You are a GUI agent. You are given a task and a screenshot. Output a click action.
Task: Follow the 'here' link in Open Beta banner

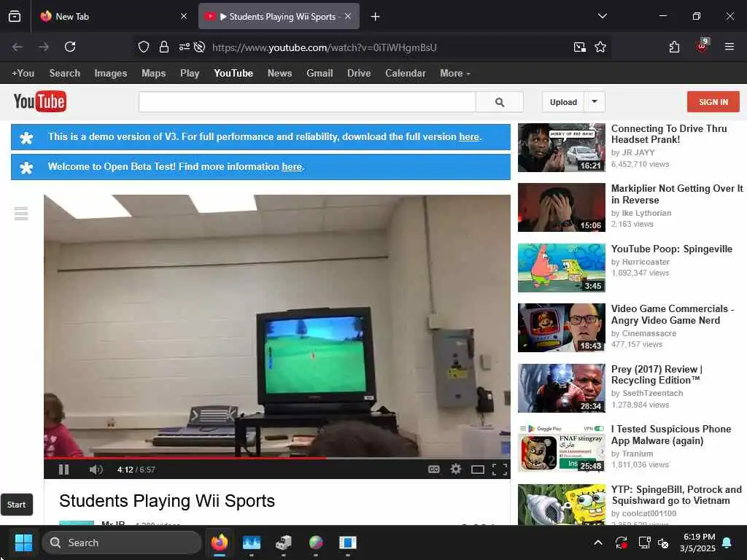tap(292, 167)
